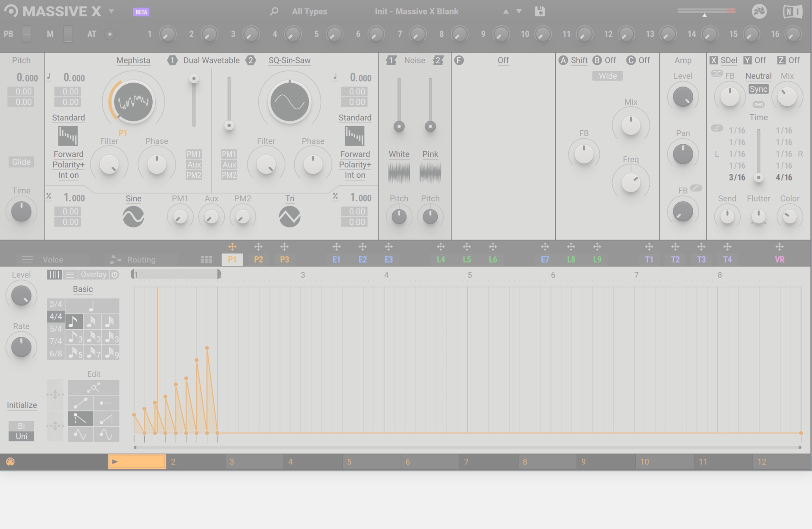This screenshot has width=812, height=529.
Task: Click the move handle above VR
Action: (x=779, y=247)
